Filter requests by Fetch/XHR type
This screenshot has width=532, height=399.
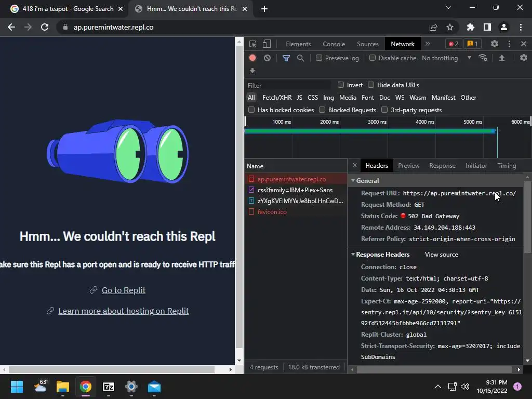pyautogui.click(x=277, y=97)
